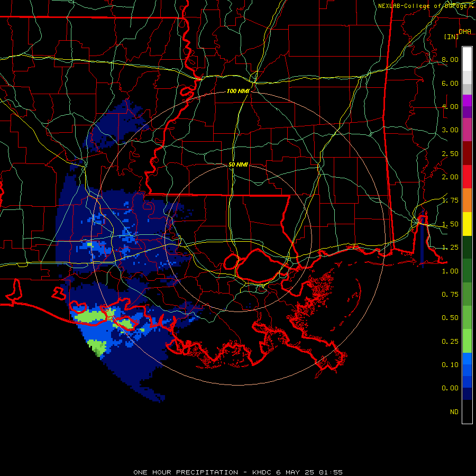Screen dimensions: 476x476
Task: Click the 0.10 legend value
Action: (450, 364)
